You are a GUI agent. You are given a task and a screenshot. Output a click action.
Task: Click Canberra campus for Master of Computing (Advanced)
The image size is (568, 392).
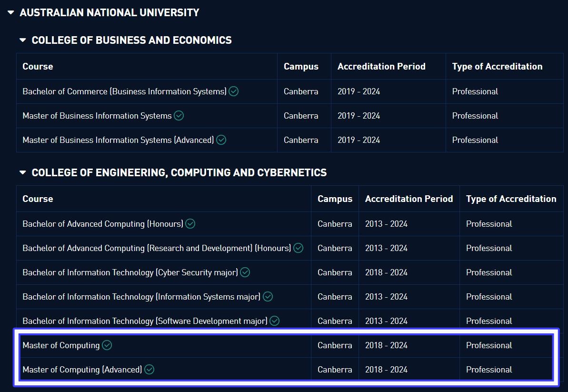click(335, 370)
